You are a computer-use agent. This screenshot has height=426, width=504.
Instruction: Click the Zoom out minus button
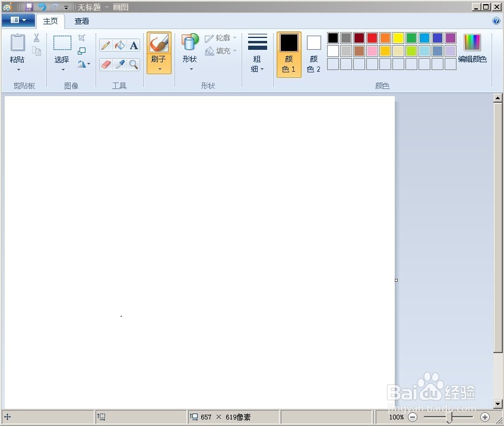point(413,417)
